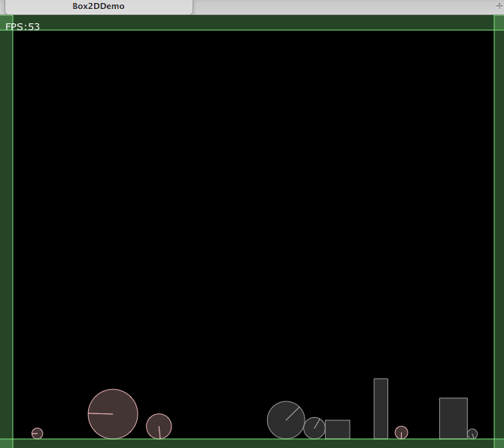Select the small gray square box
504x448 pixels.
click(338, 429)
